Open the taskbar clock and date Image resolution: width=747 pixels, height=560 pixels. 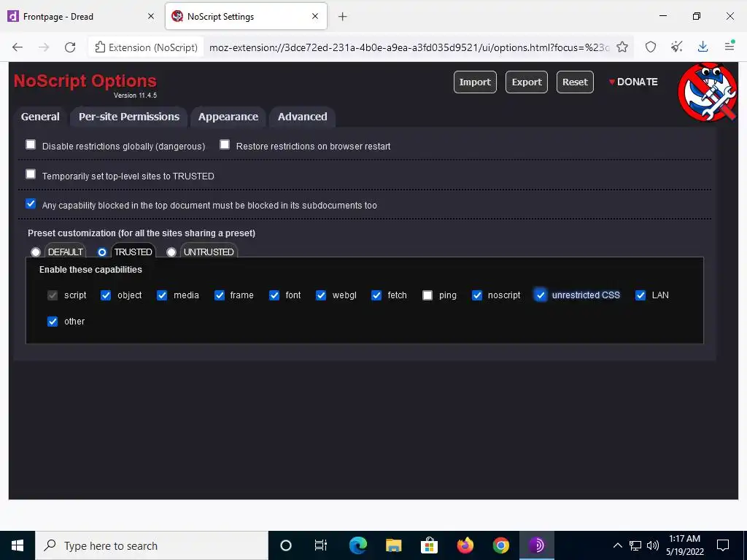click(x=685, y=545)
